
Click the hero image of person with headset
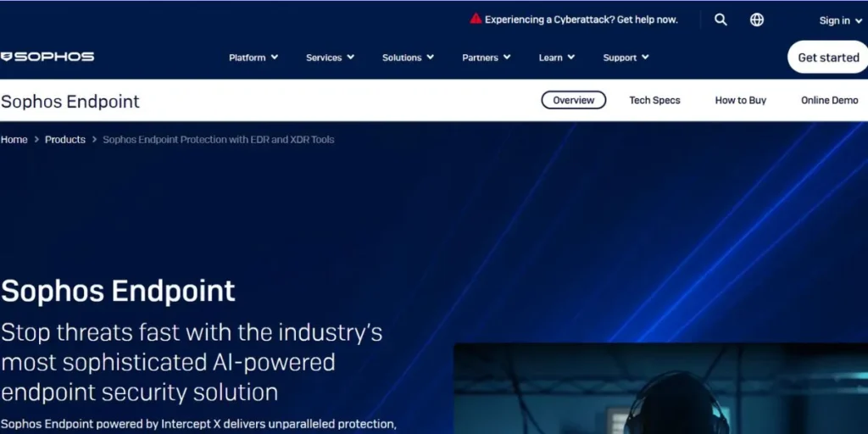(660, 389)
